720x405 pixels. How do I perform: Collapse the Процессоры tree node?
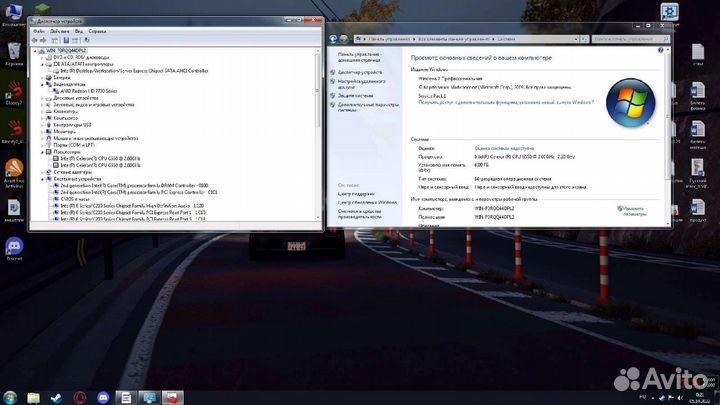coord(42,152)
